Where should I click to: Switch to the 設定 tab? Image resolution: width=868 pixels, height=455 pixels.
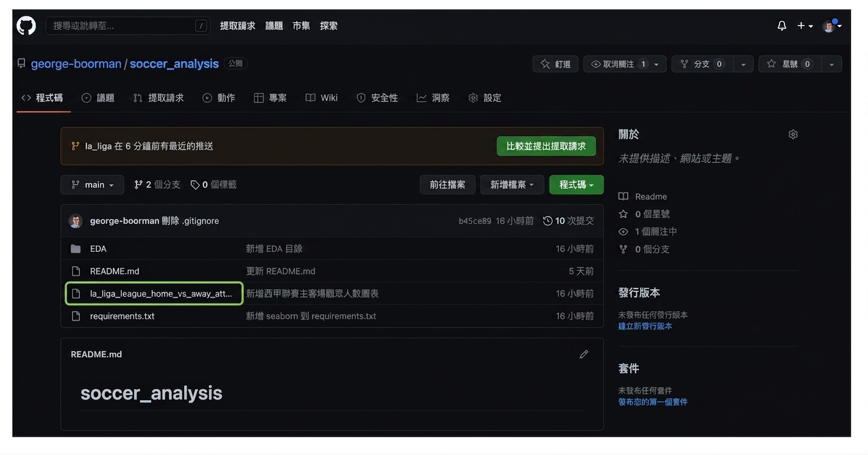click(485, 98)
